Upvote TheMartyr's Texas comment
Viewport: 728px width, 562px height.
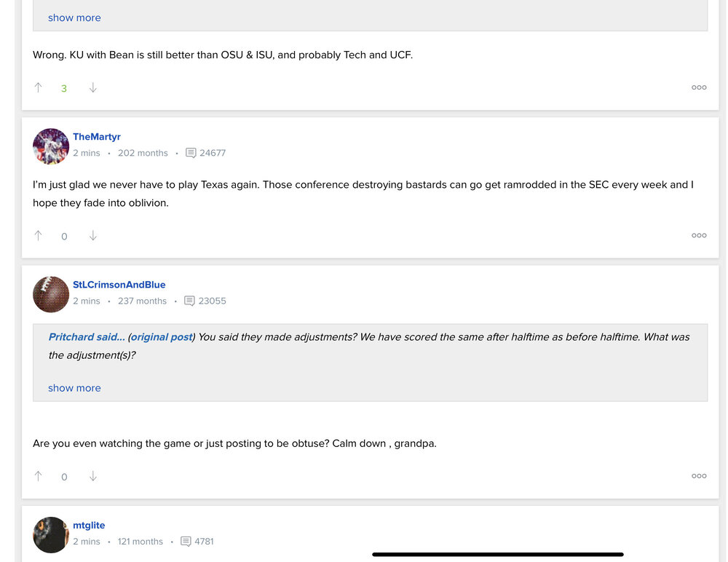[39, 236]
